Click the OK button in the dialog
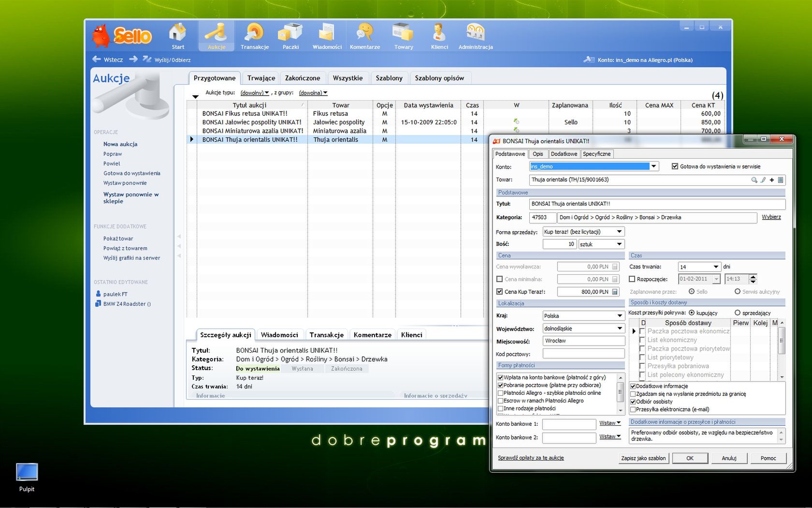 690,458
